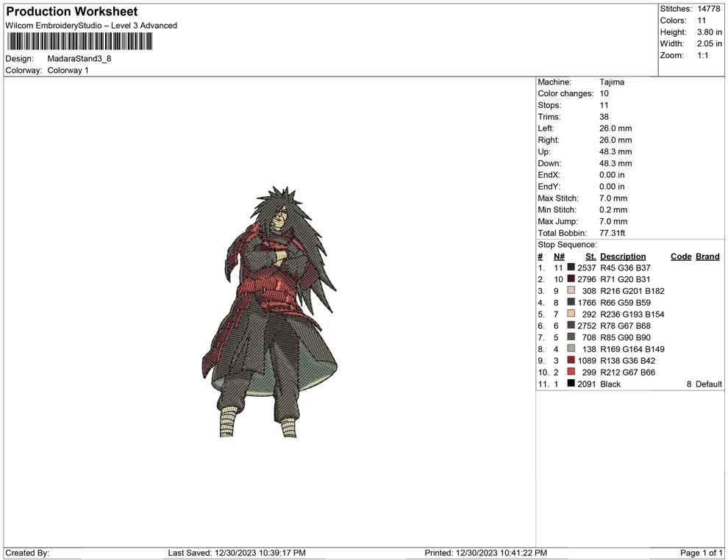Click the 'Description' column header
Screen dimensions: 728x560
click(x=623, y=256)
